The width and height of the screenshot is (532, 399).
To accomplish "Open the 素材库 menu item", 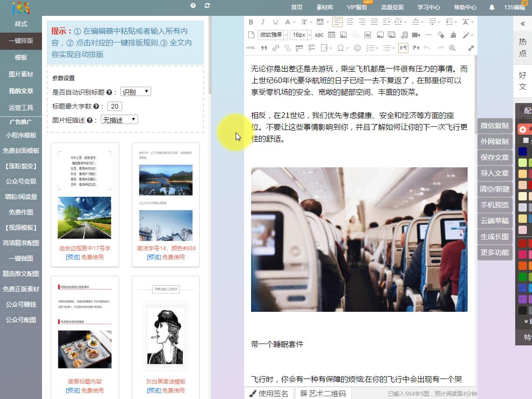I will (x=325, y=7).
